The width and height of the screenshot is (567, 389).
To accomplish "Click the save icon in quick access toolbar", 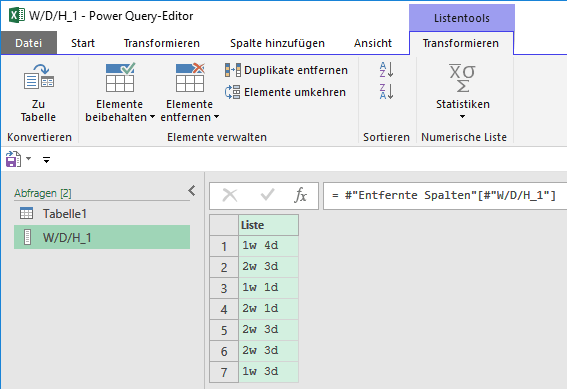I will (13, 159).
